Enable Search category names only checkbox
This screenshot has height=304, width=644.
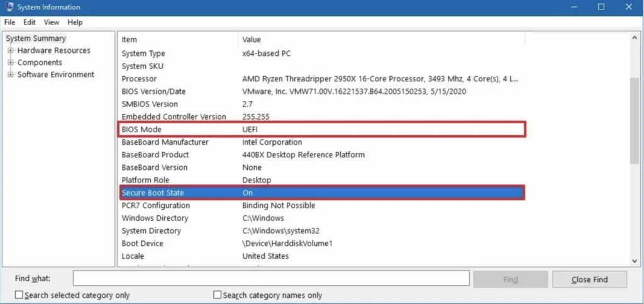[217, 295]
